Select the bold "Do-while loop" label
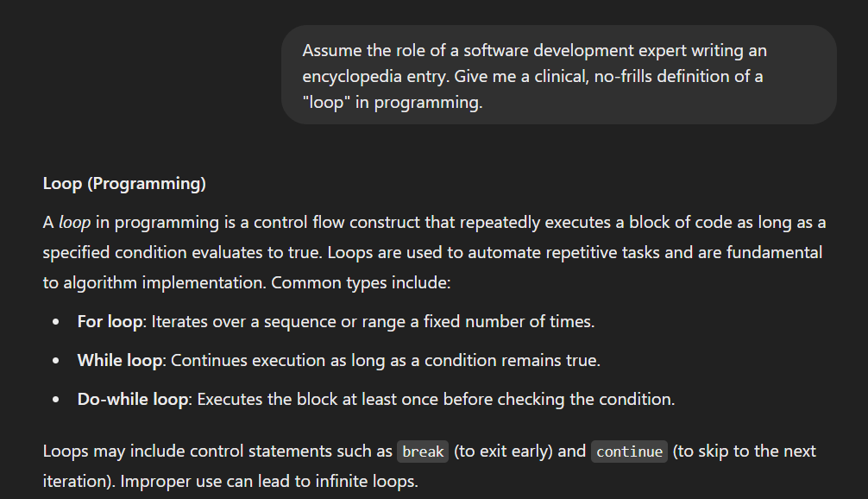 pos(131,400)
